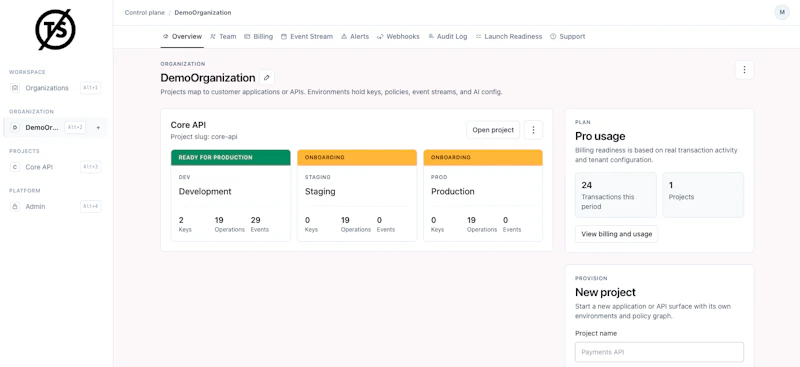
Task: Click the DemoOrganization breadcrumb
Action: click(x=203, y=12)
